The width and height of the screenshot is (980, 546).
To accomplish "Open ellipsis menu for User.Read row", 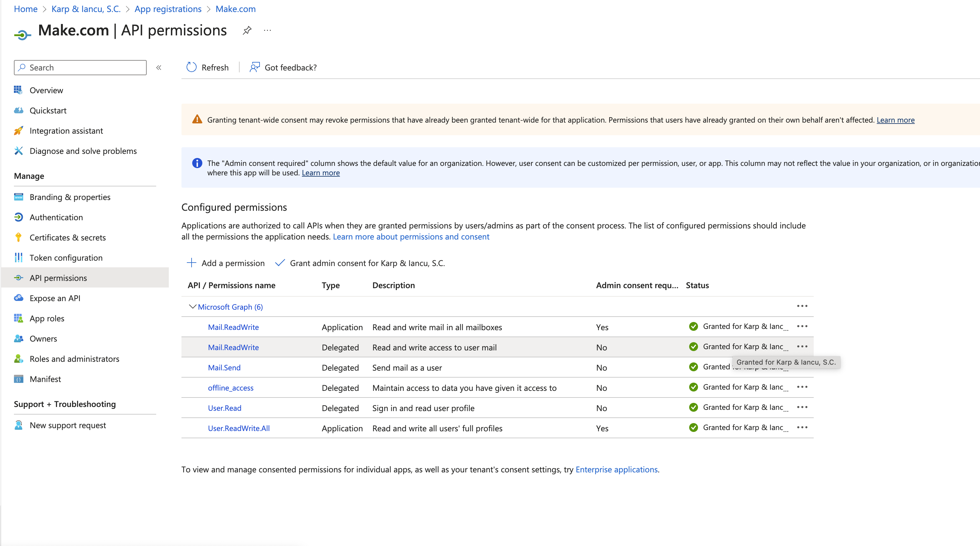I will point(802,407).
